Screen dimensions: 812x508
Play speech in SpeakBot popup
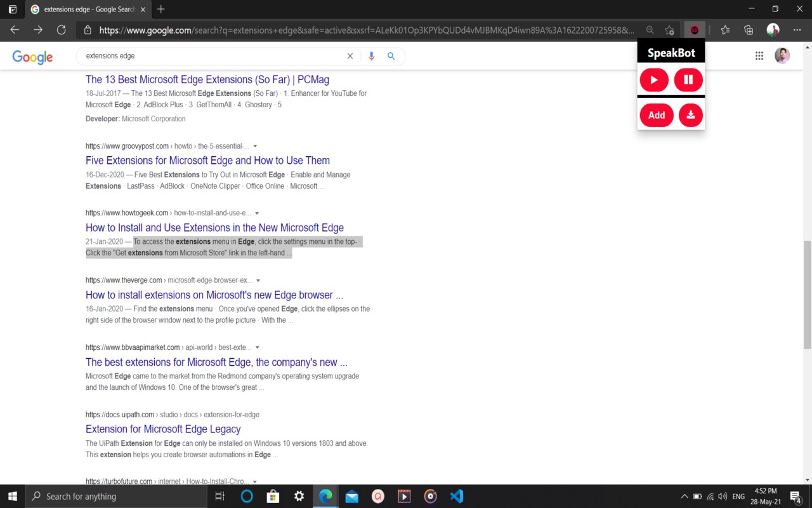(654, 80)
